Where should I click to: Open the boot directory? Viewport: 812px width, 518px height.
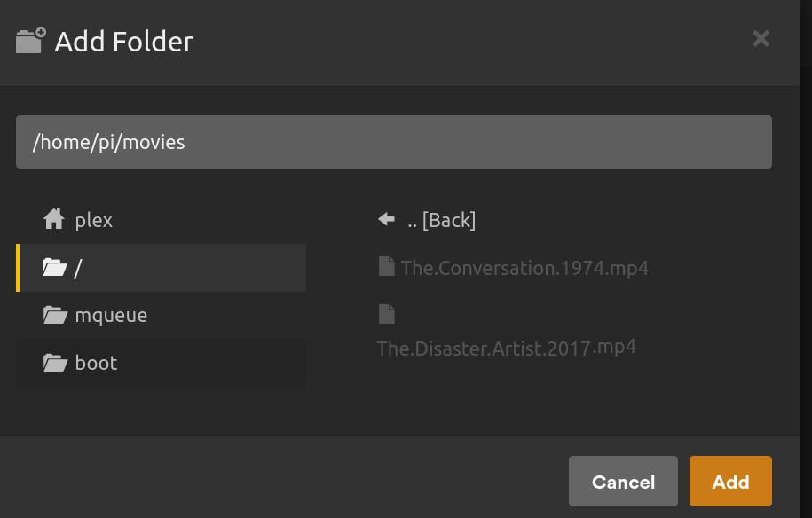click(x=96, y=362)
